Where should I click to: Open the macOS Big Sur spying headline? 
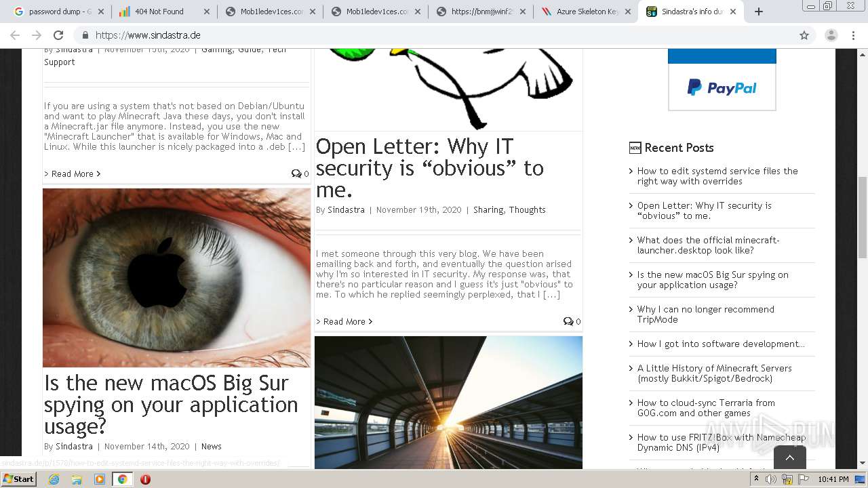coord(171,404)
